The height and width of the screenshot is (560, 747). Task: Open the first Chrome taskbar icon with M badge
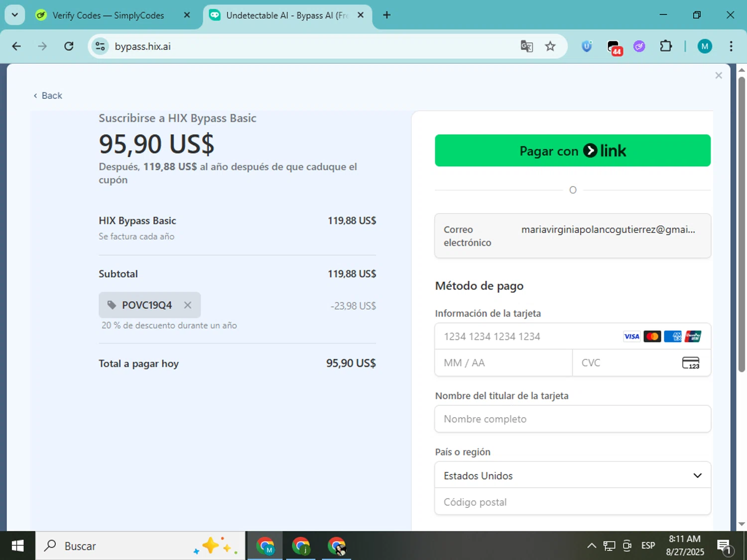[x=265, y=546]
